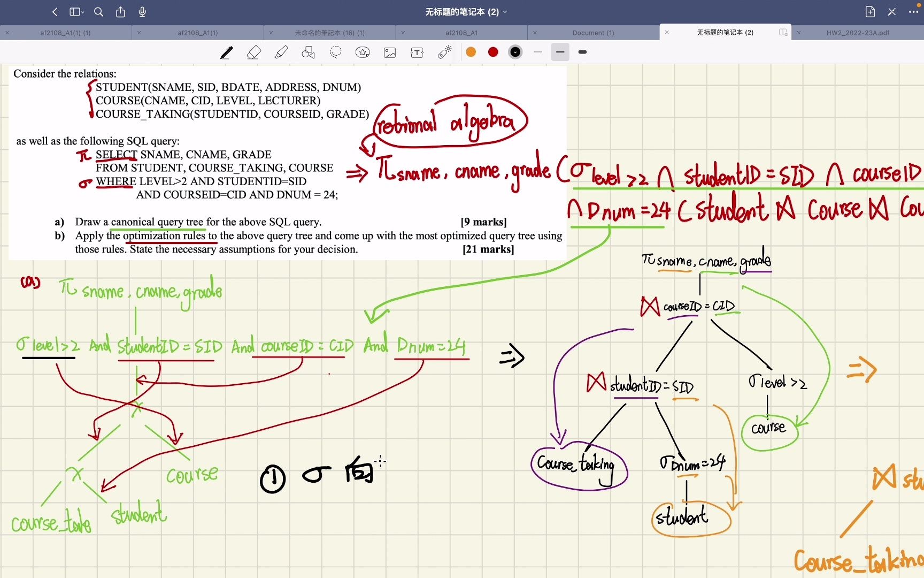Image resolution: width=924 pixels, height=578 pixels.
Task: Select the Pen tool
Action: pyautogui.click(x=227, y=52)
